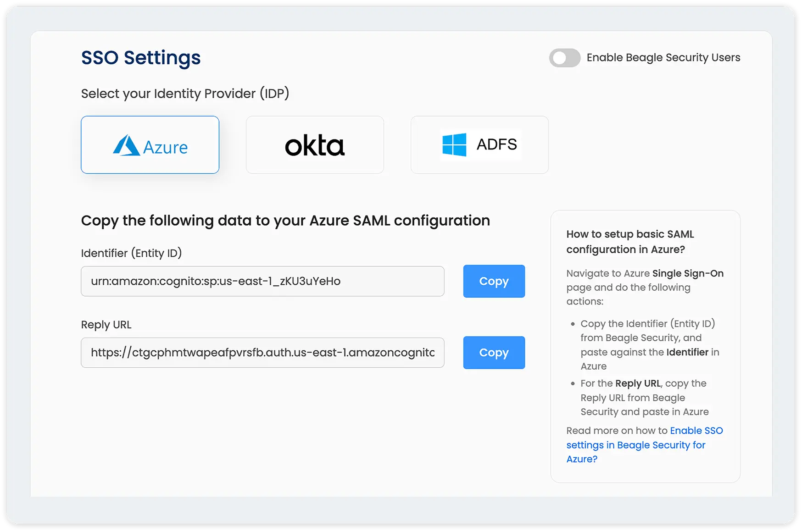
Task: Click the Windows logo on ADFS card
Action: point(454,144)
